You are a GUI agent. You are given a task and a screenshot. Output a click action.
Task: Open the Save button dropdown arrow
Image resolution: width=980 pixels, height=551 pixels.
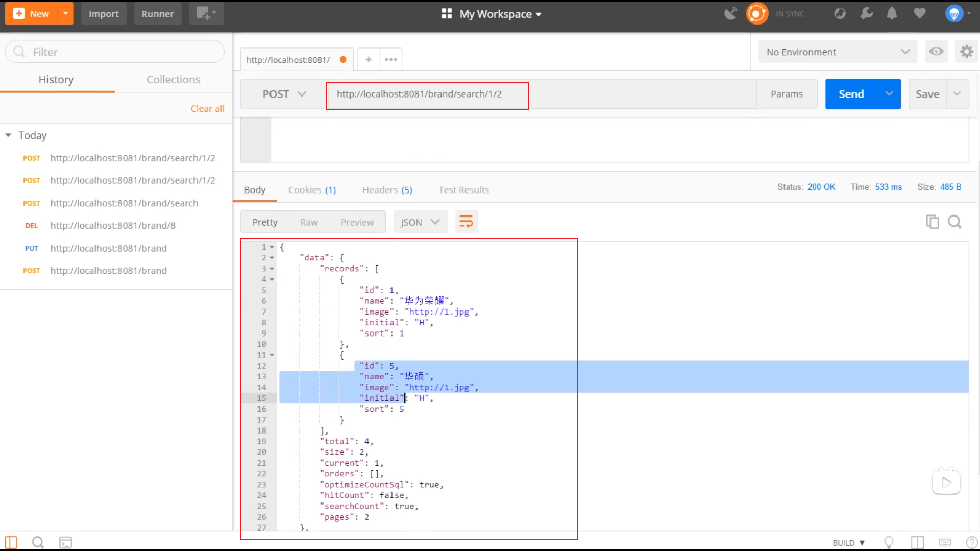(958, 94)
